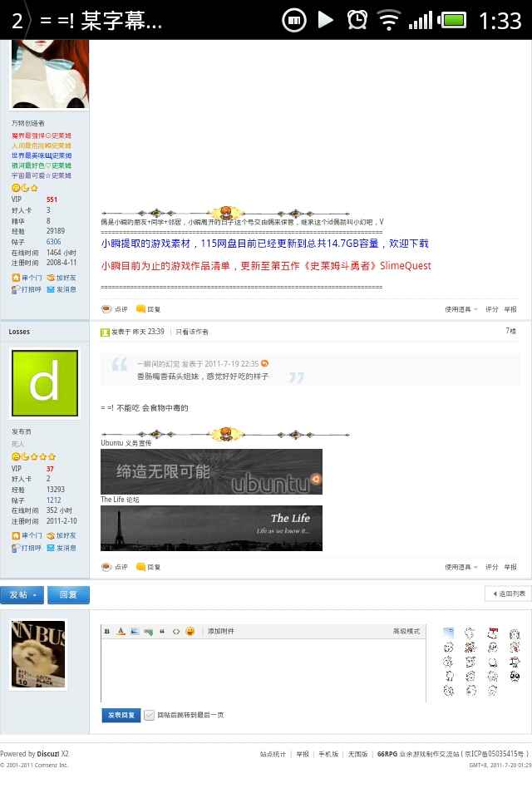Insert code using the angle brackets icon
Screen dimensions: 532x798
point(175,632)
